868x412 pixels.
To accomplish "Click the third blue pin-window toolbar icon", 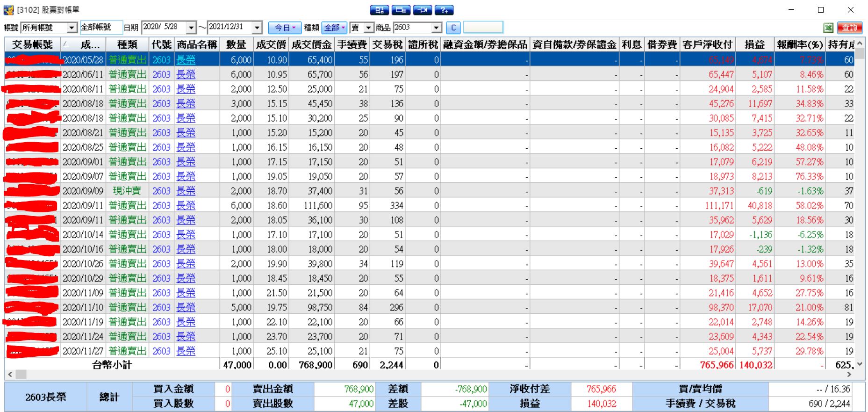I will (x=423, y=10).
